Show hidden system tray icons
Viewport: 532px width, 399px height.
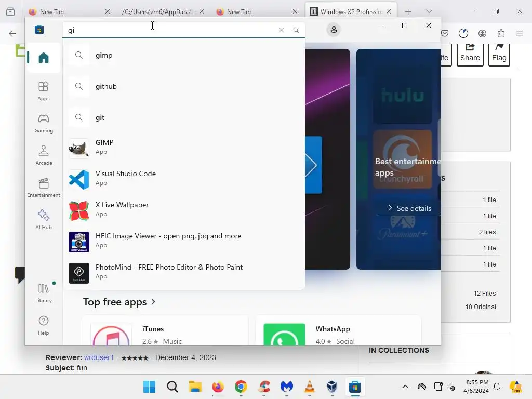405,387
